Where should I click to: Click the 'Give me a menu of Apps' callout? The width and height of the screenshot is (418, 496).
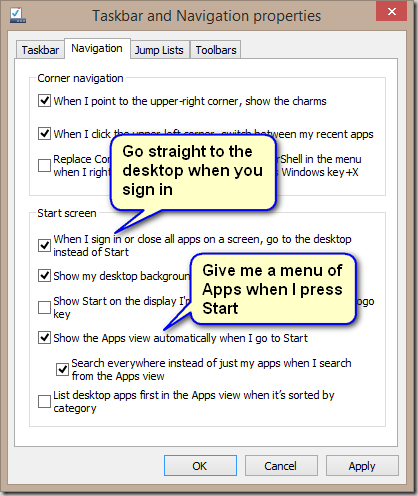click(x=273, y=289)
